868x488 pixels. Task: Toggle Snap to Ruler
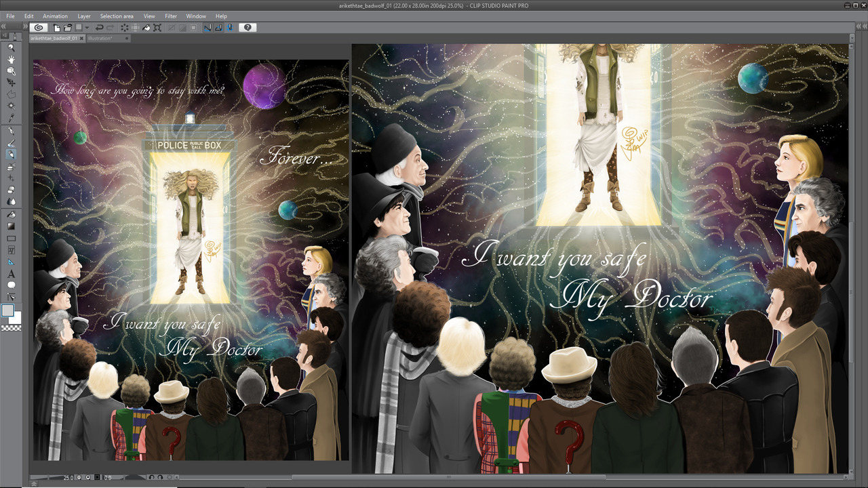(208, 28)
